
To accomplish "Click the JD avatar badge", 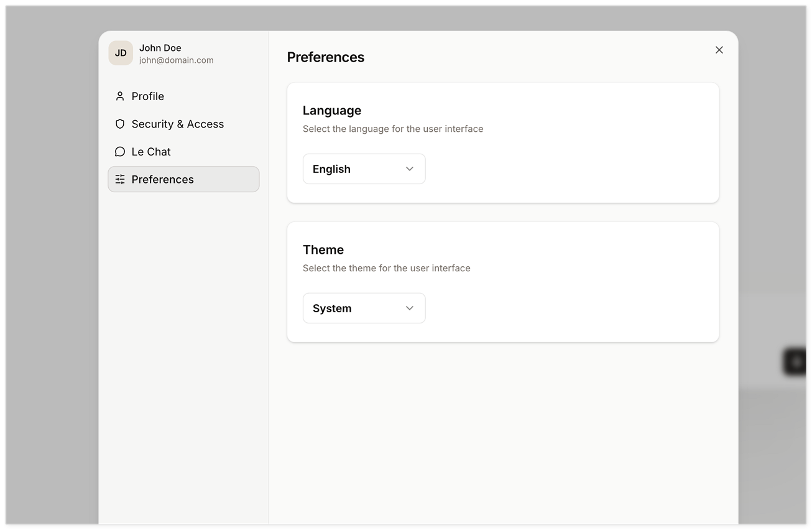I will [x=121, y=53].
